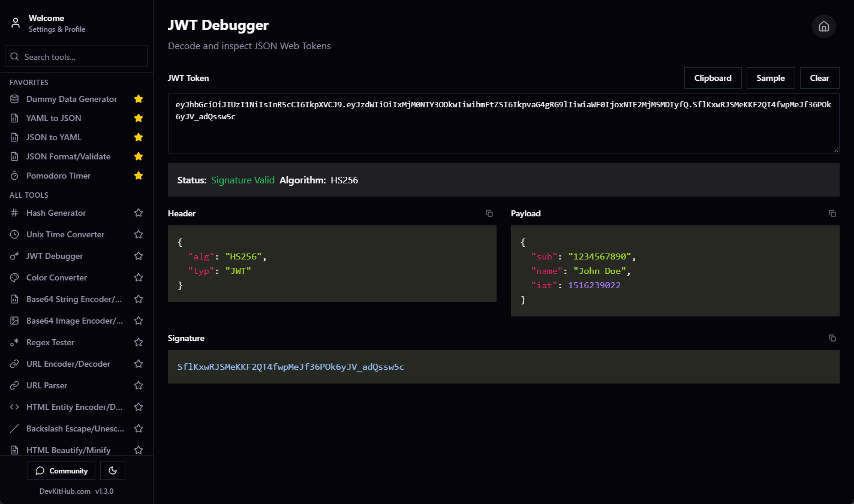Copy the Header JSON with copy icon
854x504 pixels.
489,213
